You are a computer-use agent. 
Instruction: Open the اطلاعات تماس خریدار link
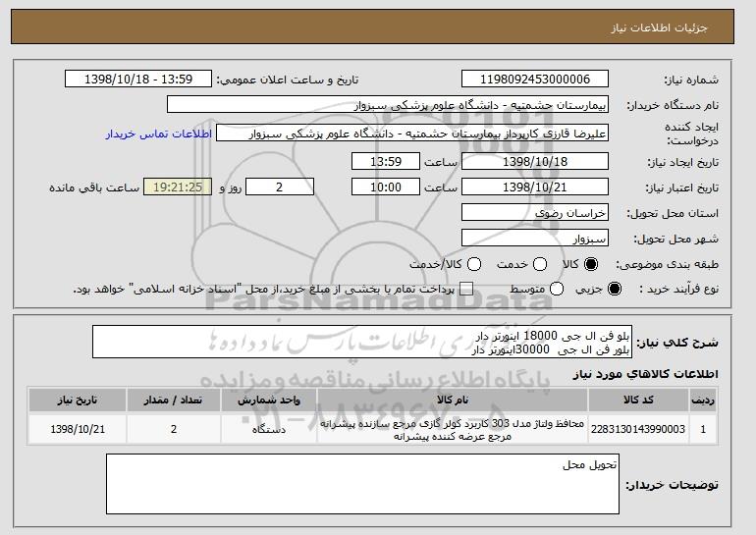pos(159,134)
